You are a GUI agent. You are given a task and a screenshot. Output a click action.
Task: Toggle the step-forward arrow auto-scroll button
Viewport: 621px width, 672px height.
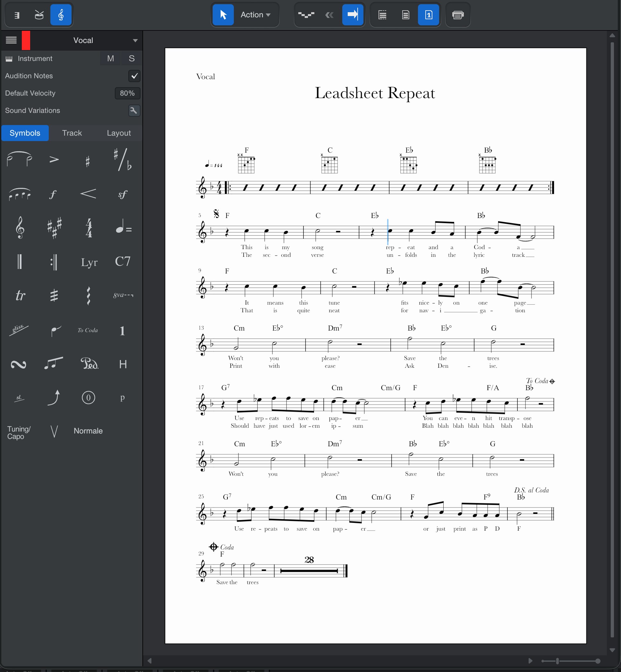353,15
